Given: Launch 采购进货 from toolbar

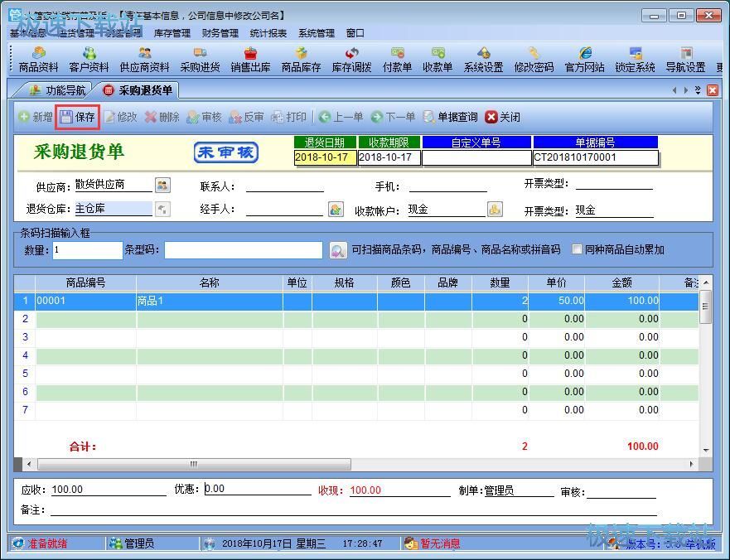Looking at the screenshot, I should pos(201,60).
